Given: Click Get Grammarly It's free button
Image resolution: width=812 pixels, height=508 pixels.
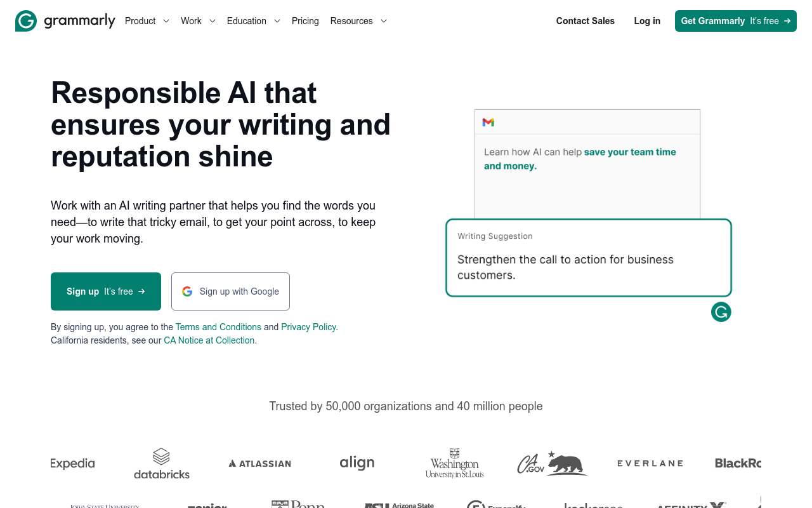Looking at the screenshot, I should [x=736, y=21].
